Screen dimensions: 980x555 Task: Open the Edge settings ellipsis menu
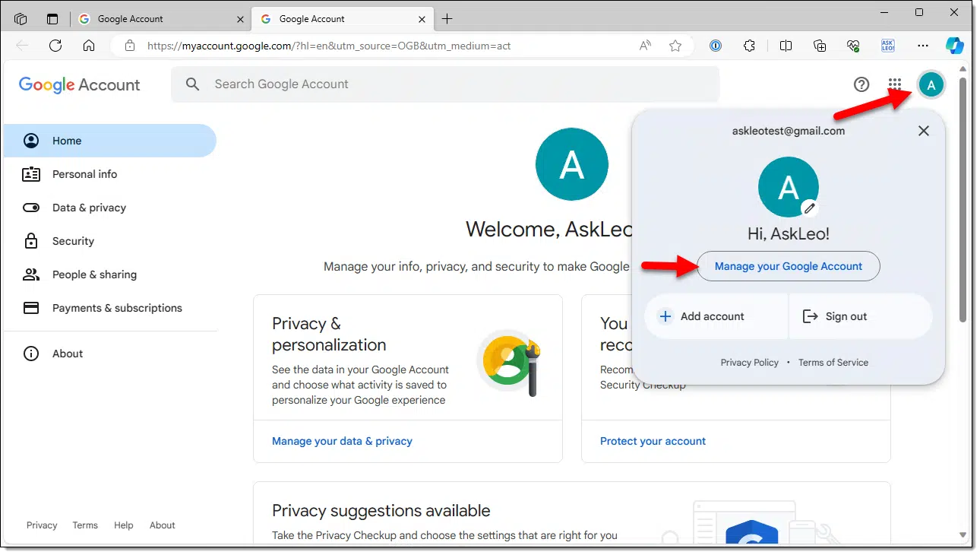click(923, 46)
